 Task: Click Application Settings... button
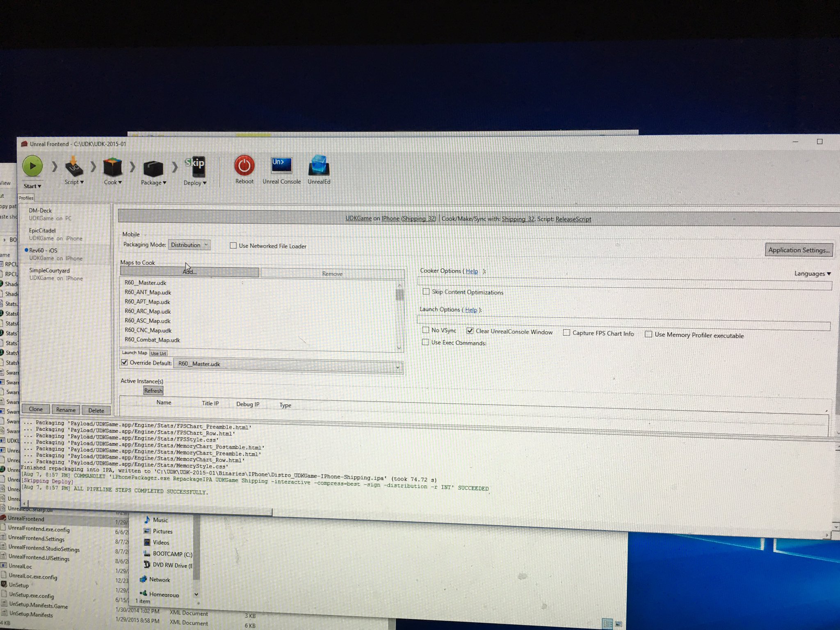tap(799, 250)
